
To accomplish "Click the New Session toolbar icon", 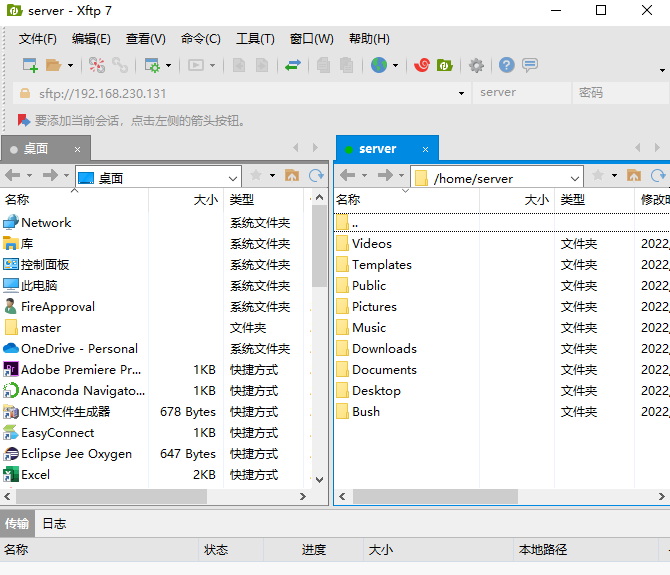I will click(x=30, y=65).
